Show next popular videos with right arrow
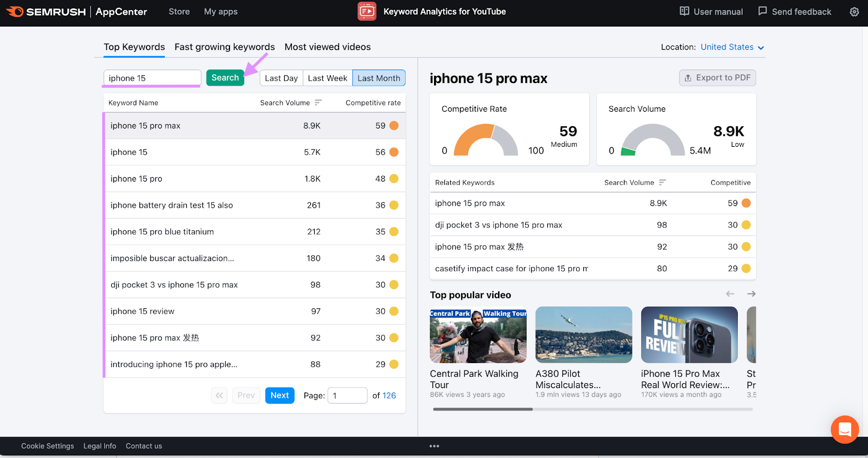 click(751, 294)
